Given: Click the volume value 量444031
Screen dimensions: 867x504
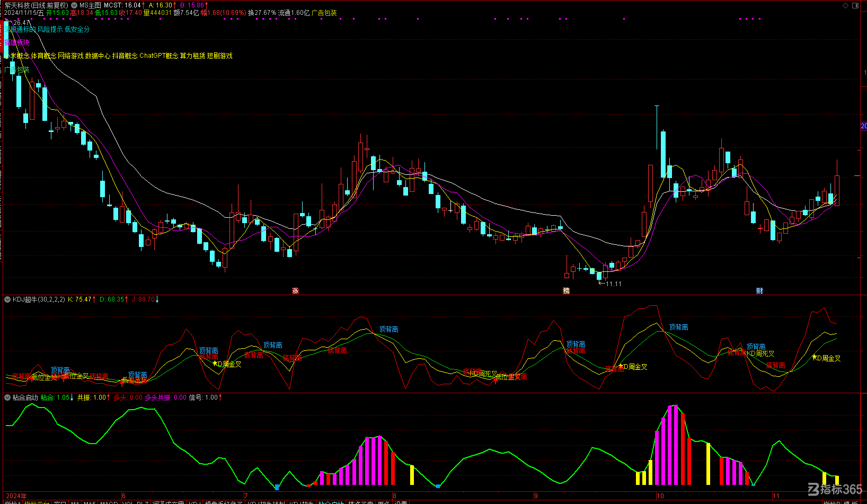Looking at the screenshot, I should click(157, 13).
